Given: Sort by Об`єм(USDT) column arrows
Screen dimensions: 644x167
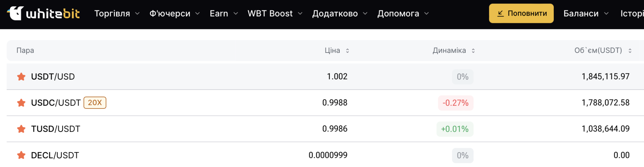Looking at the screenshot, I should 630,51.
